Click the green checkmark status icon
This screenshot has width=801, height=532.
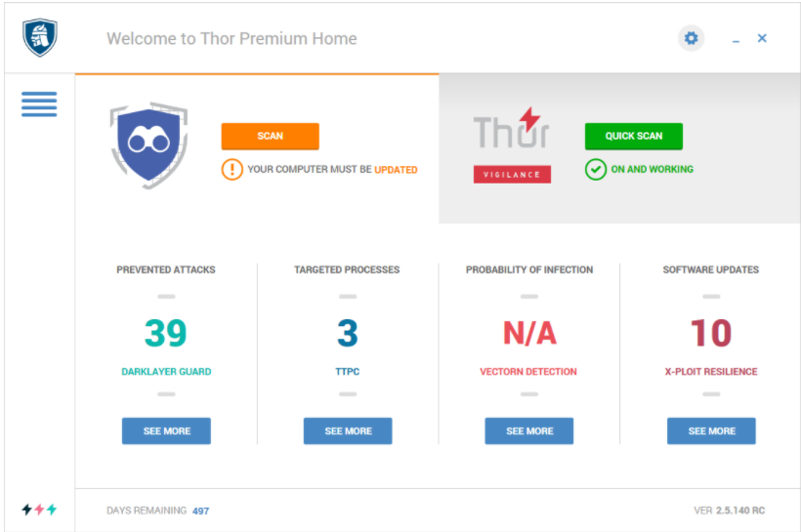pos(596,170)
